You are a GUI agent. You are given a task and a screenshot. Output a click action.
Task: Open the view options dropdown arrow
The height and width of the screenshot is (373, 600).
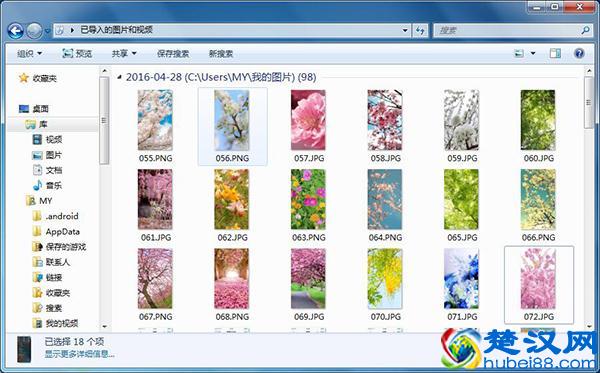pos(533,53)
